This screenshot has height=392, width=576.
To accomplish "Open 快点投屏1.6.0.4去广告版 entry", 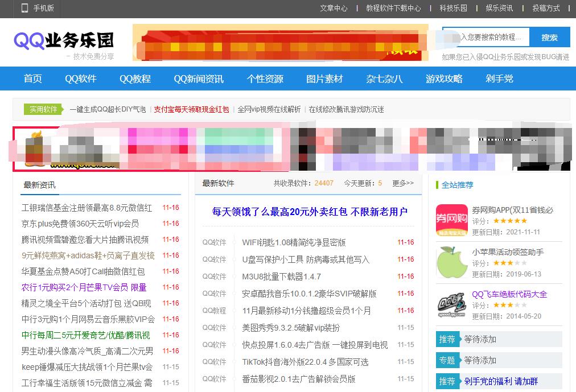I will click(315, 345).
